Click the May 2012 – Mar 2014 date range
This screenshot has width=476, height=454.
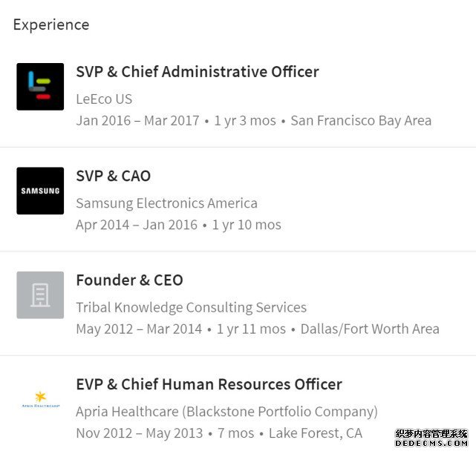point(139,329)
